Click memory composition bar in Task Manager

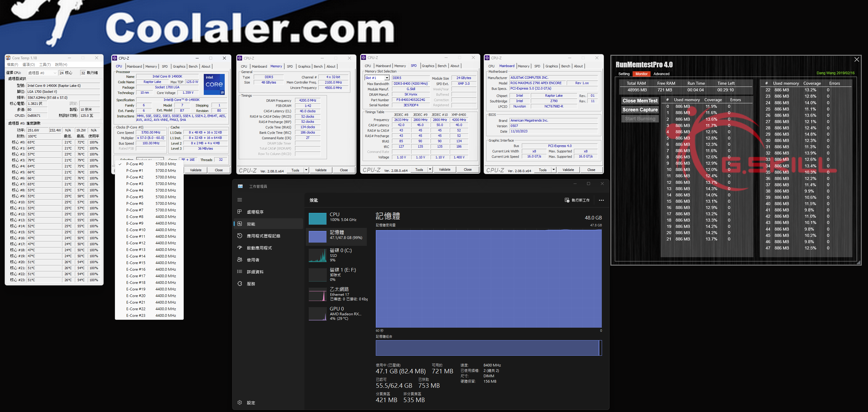click(x=489, y=348)
